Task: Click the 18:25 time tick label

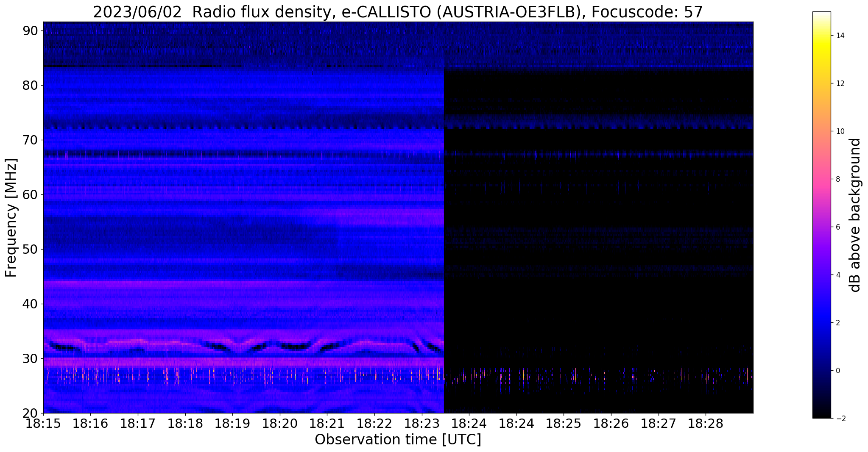Action: coord(564,424)
